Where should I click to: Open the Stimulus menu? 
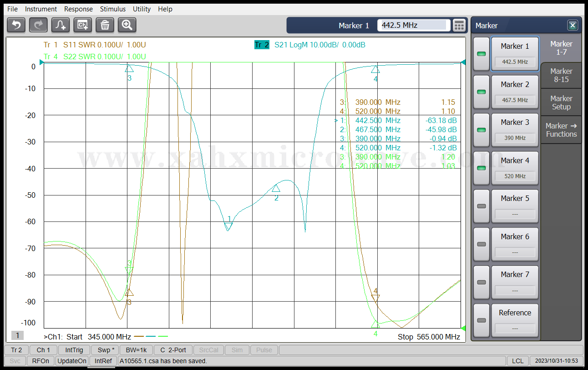pyautogui.click(x=113, y=9)
